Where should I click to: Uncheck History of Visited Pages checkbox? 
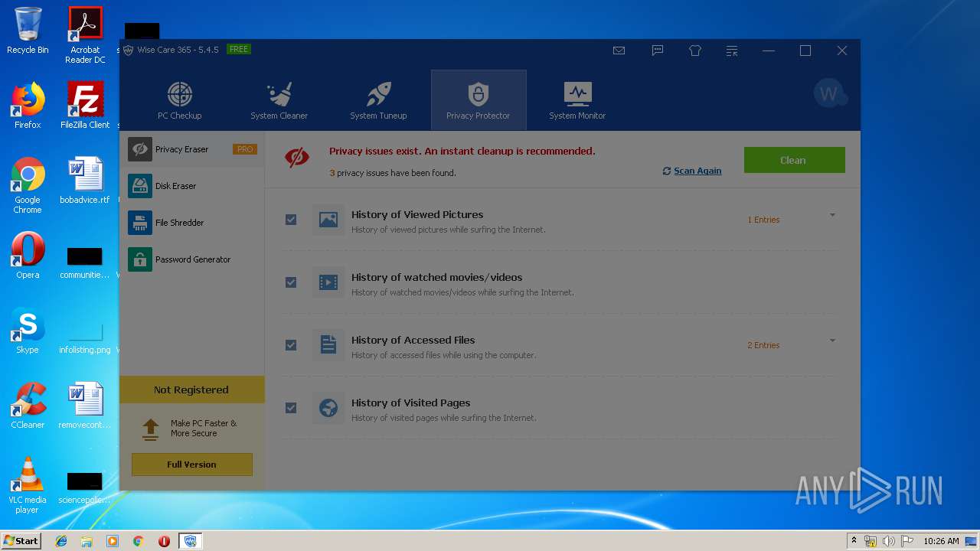pos(291,408)
